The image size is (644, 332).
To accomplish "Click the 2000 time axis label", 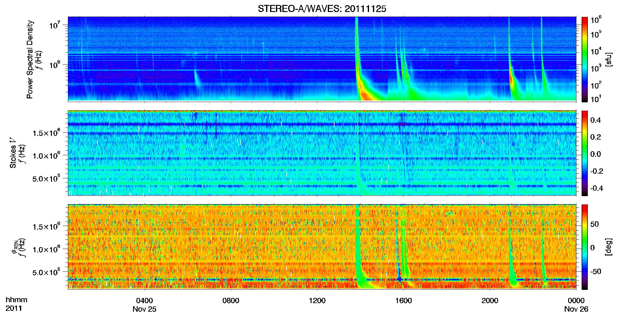I will [490, 301].
